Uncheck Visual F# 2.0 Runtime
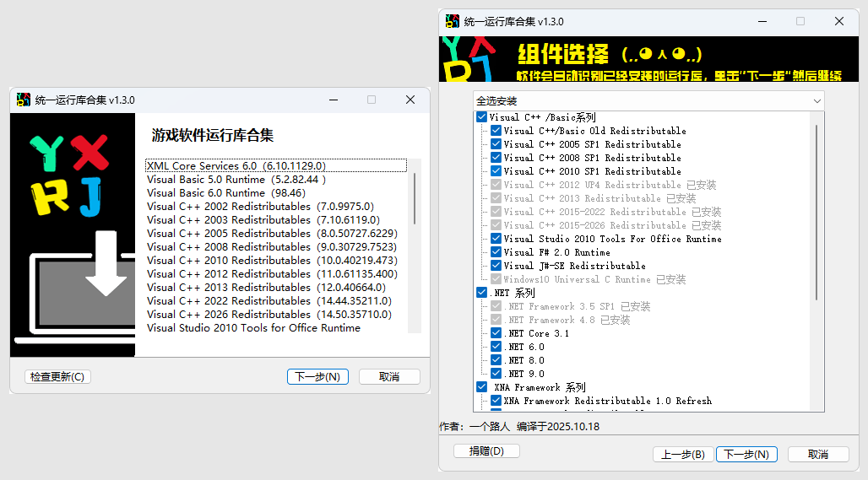 pos(496,252)
